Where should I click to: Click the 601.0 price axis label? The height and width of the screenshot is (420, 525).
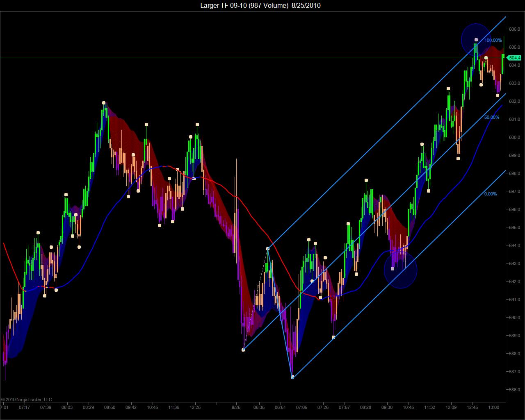(x=514, y=119)
